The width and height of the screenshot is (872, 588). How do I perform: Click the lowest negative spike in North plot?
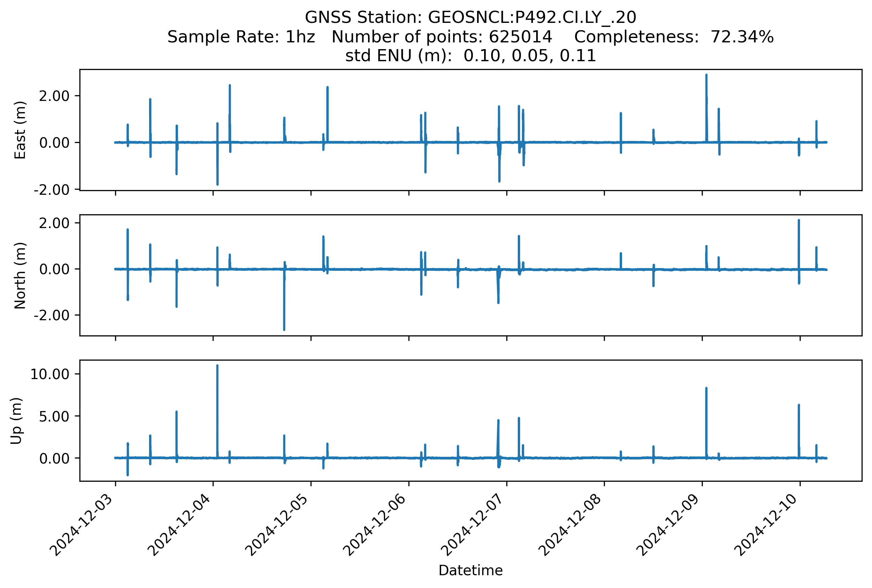coord(284,323)
